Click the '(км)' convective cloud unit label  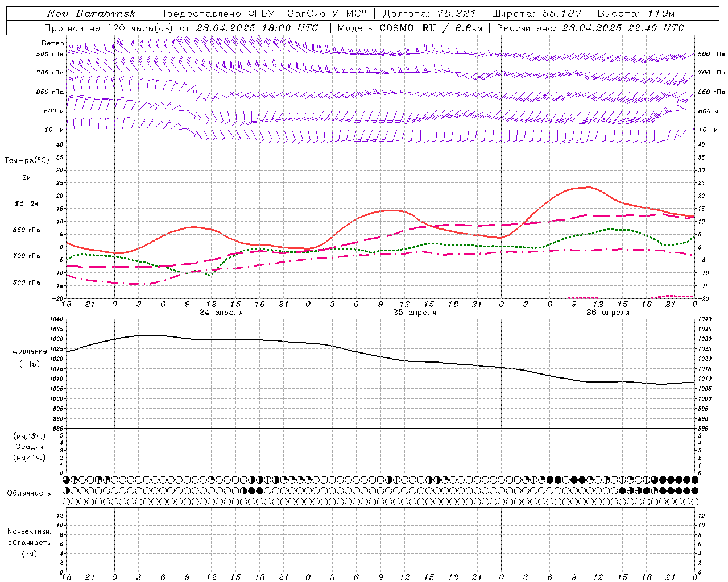[30, 554]
